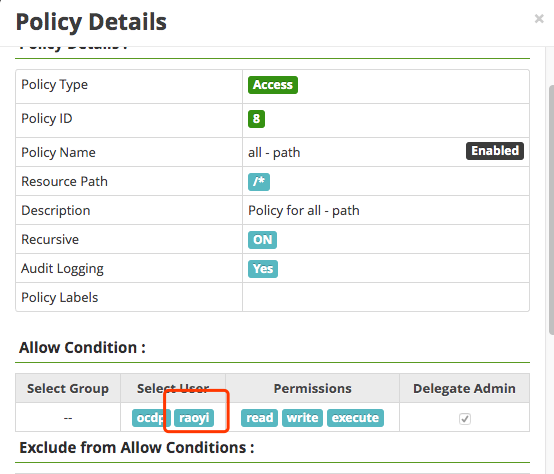The image size is (554, 474).
Task: Click the policy name text all - path
Action: [274, 153]
